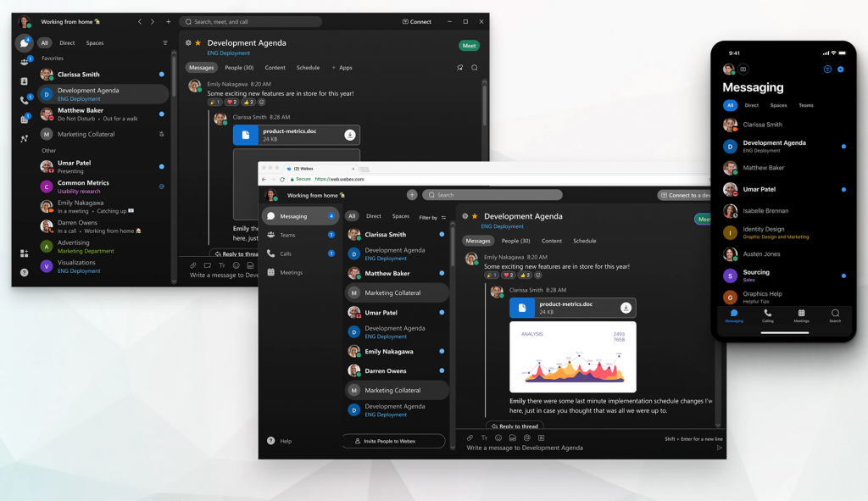Viewport: 868px width, 501px height.
Task: Open Help question mark in desktop sidebar
Action: tap(25, 272)
